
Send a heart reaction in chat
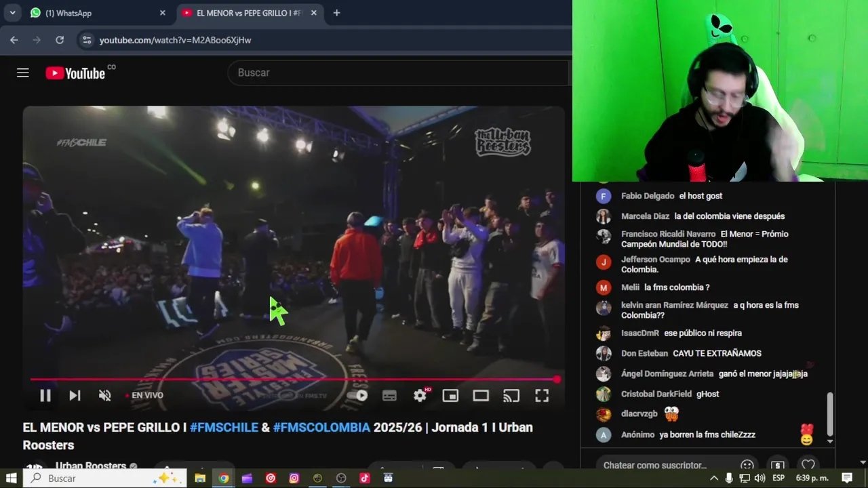(808, 466)
